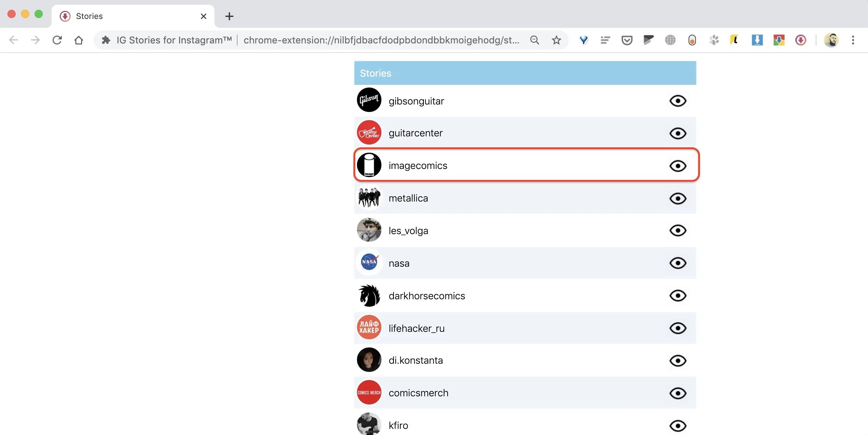
Task: Select the di.konstanta username
Action: (416, 360)
